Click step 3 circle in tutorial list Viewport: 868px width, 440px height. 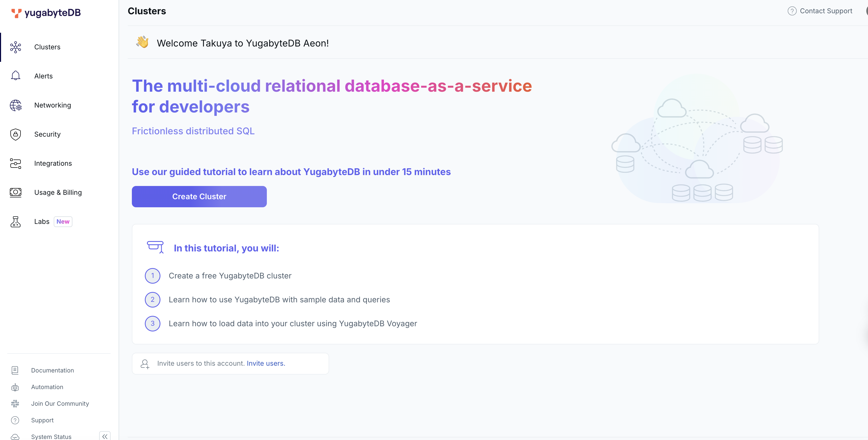pos(153,324)
